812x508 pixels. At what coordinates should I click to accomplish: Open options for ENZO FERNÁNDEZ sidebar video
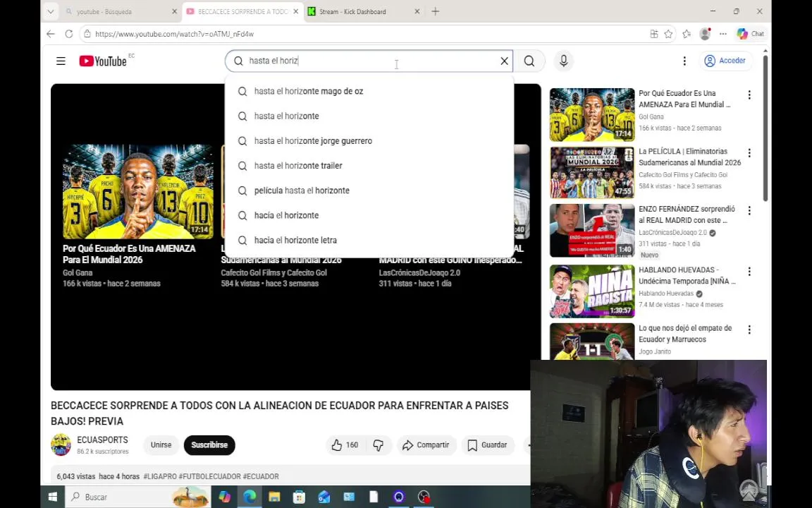[x=749, y=210]
